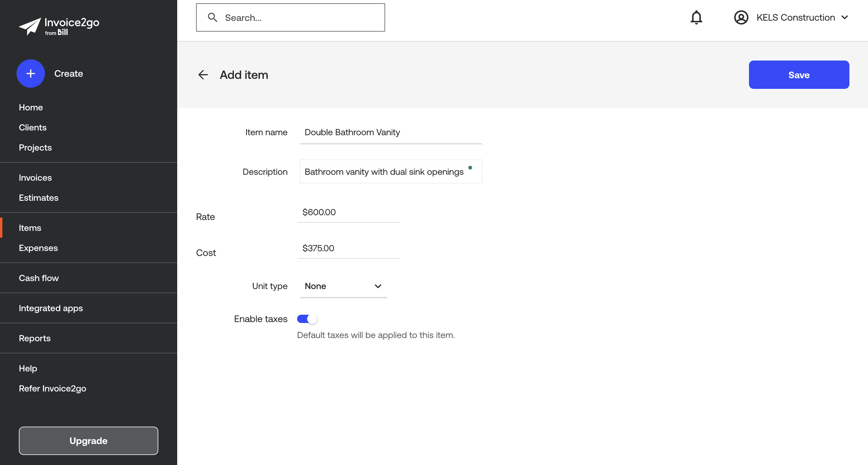Open the Invoices menu item
The width and height of the screenshot is (868, 465).
[35, 177]
